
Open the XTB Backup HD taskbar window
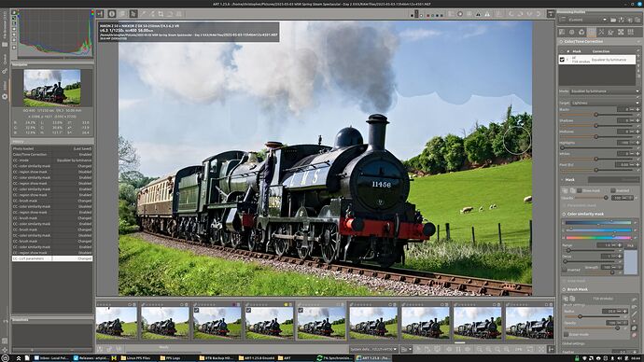pos(217,358)
